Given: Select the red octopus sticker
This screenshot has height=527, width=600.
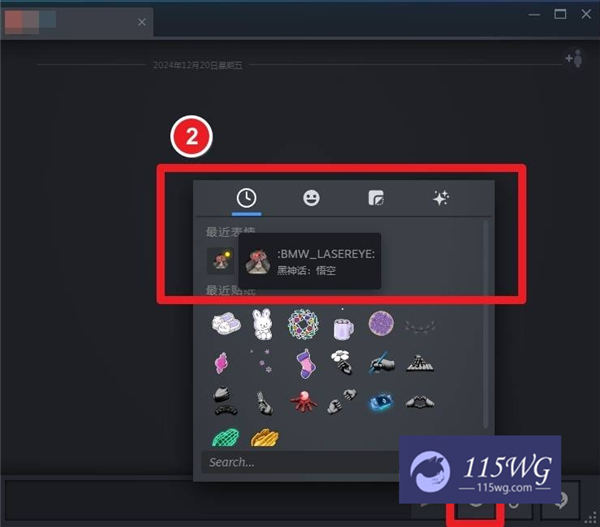Looking at the screenshot, I should (302, 401).
